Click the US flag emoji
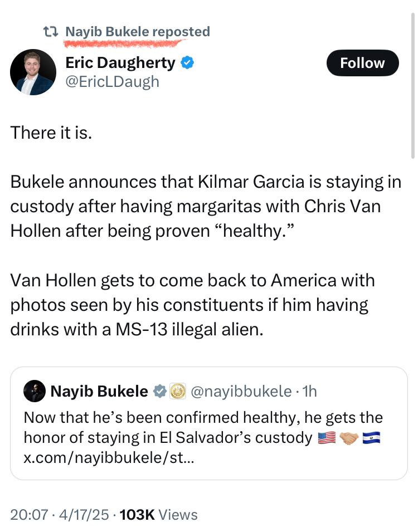Viewport: 418px width, 532px height. click(x=326, y=438)
